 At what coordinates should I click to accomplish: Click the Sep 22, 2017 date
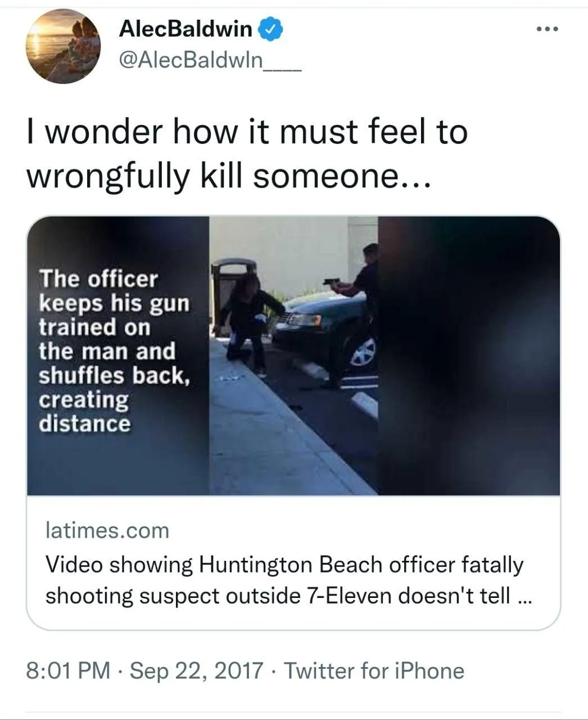(196, 670)
